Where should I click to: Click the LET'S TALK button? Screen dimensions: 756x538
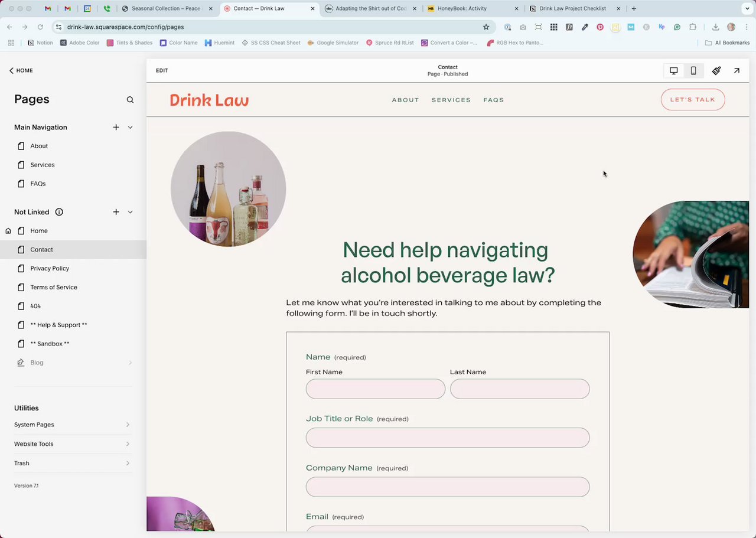point(693,100)
